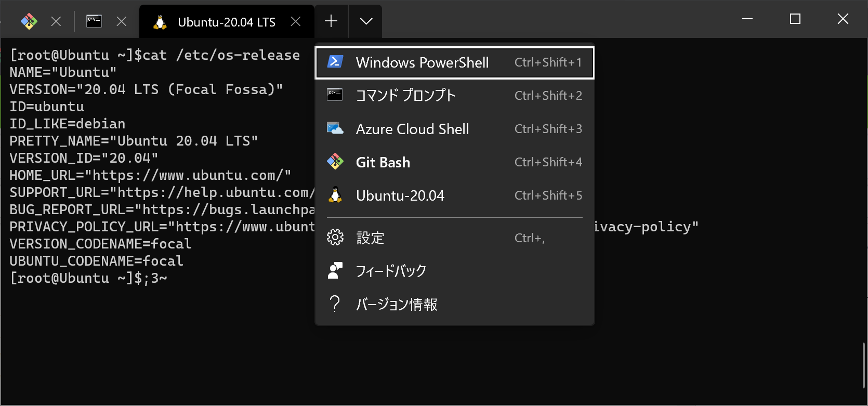868x406 pixels.
Task: Click the Ubuntu penguin icon in menu
Action: 335,195
